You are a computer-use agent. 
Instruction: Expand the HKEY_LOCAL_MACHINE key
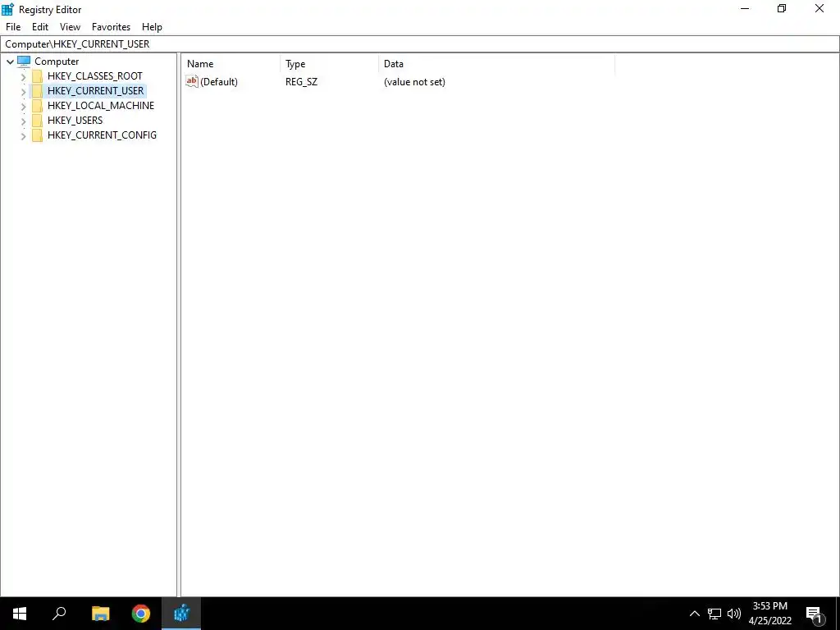23,106
